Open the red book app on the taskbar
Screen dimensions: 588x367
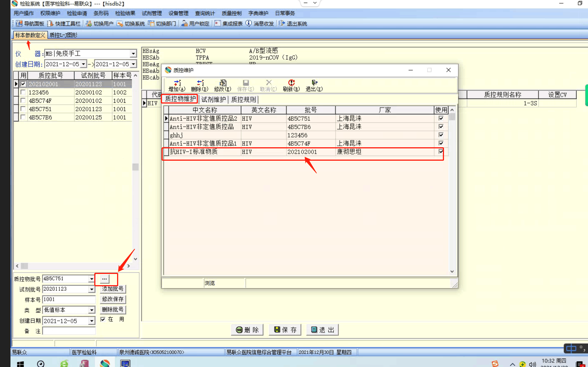tap(85, 364)
